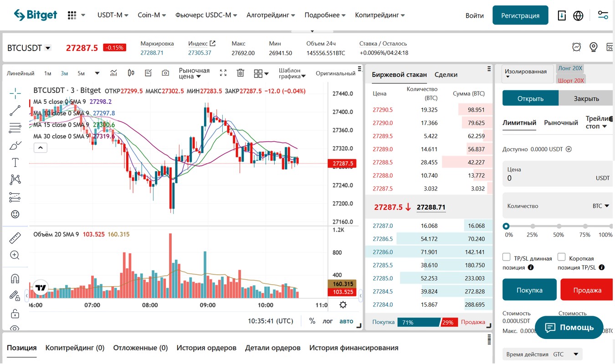Toggle the magnet mode icon

pyautogui.click(x=15, y=279)
